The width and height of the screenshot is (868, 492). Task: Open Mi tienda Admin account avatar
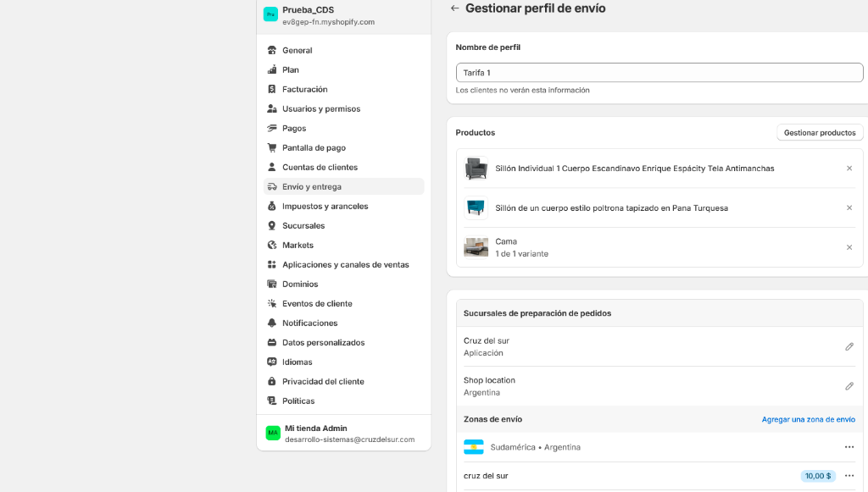coord(273,433)
